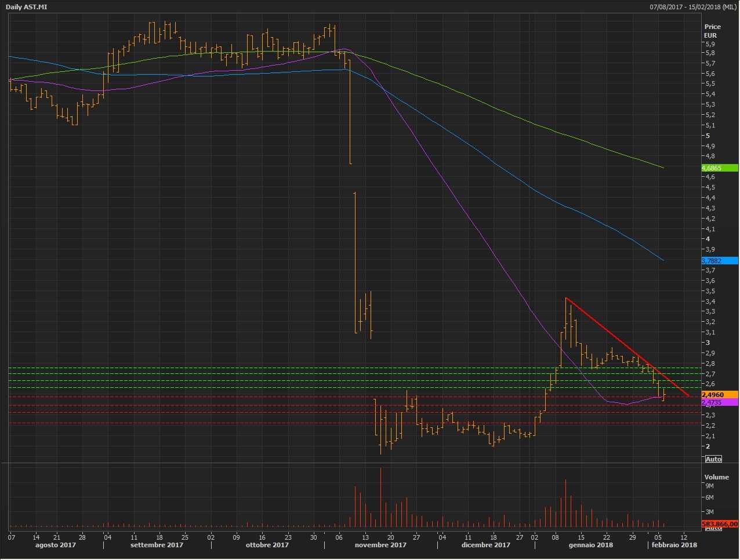
Task: Select the blue 3,7882 moving average tag
Action: click(x=719, y=261)
